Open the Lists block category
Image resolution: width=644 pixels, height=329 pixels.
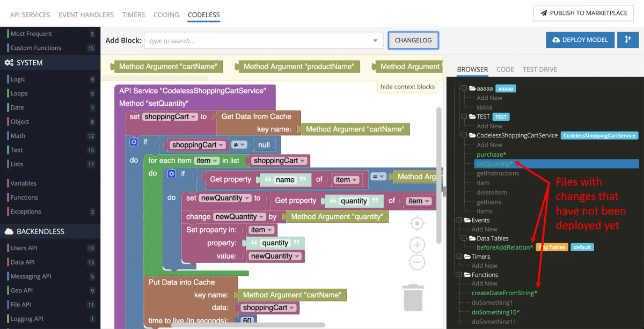(50, 164)
